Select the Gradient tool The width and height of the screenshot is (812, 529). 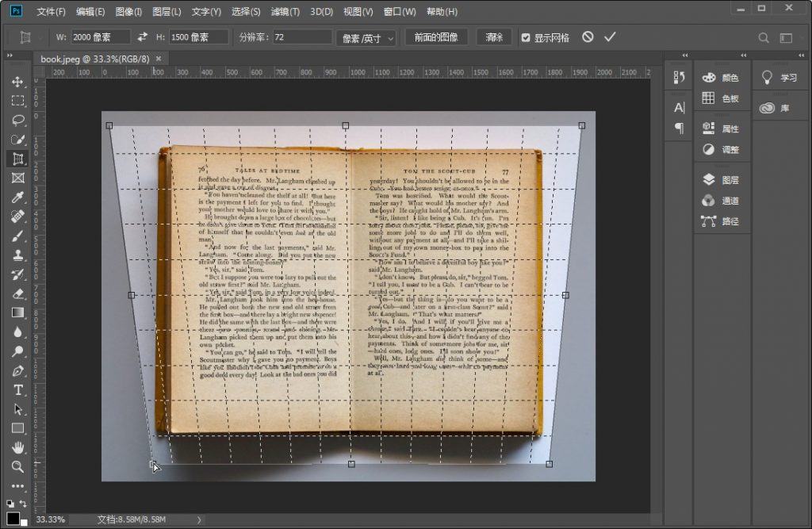point(17,313)
